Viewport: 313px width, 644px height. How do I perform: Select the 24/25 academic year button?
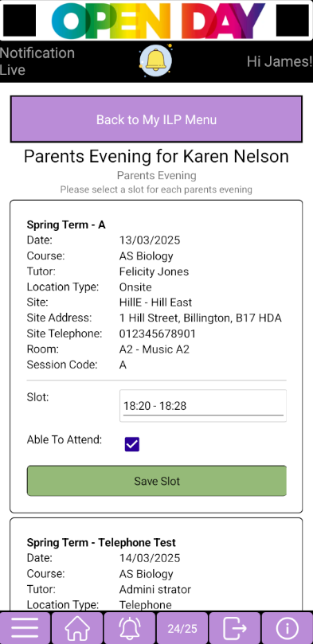pyautogui.click(x=182, y=628)
